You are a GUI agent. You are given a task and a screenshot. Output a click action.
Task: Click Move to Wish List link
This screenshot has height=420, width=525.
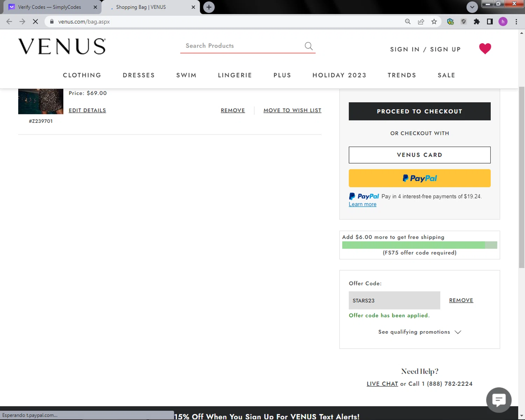(292, 110)
